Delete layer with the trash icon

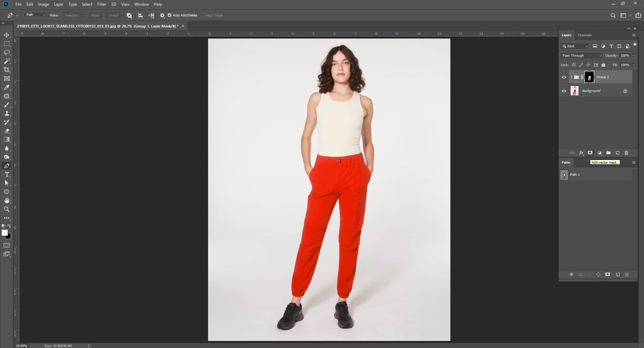(x=626, y=153)
